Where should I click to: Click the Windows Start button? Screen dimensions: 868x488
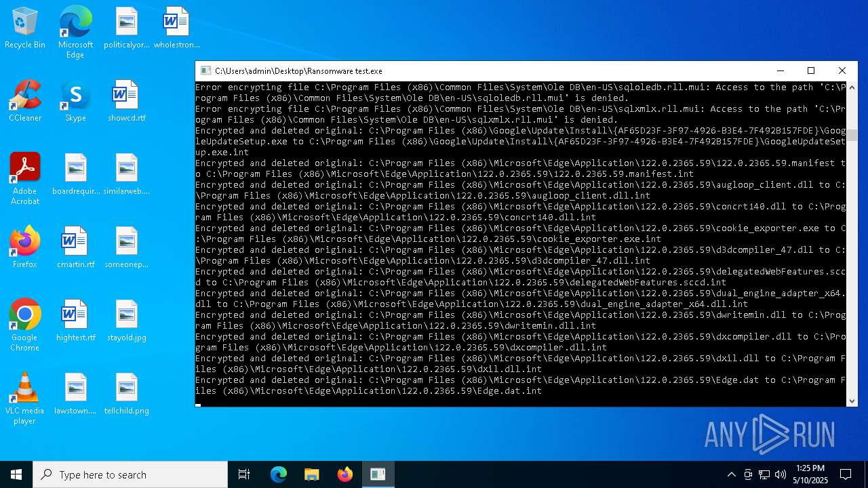click(x=16, y=474)
